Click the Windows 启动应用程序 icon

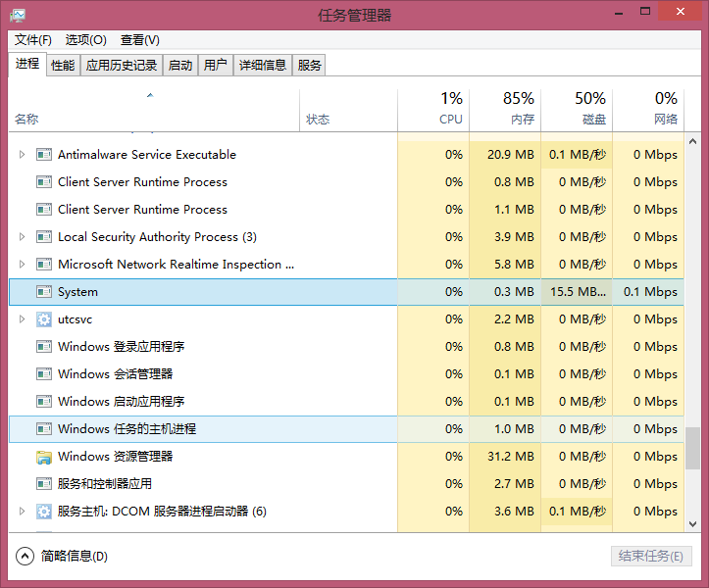tap(44, 402)
